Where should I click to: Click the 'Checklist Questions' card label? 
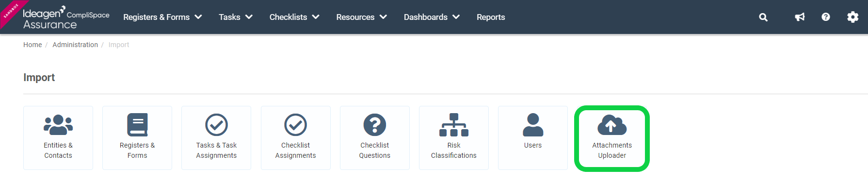(375, 151)
